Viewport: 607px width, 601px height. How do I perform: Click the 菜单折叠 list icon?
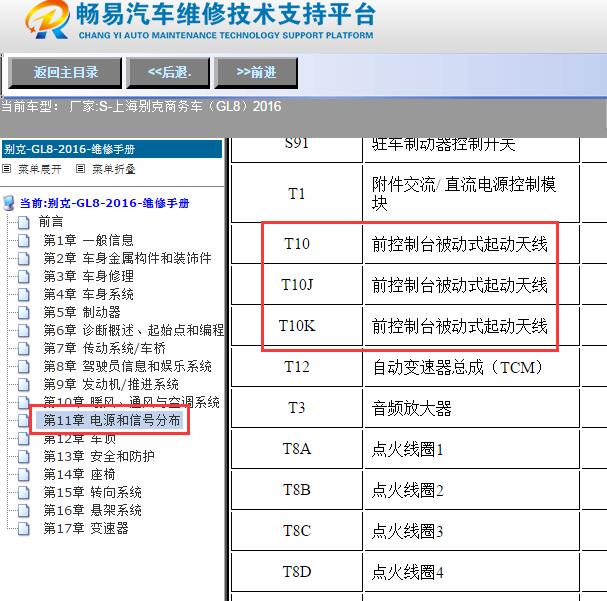click(81, 169)
